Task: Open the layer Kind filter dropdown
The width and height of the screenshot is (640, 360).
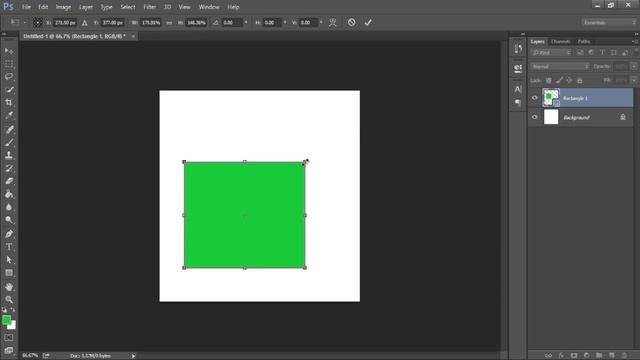Action: (x=551, y=53)
